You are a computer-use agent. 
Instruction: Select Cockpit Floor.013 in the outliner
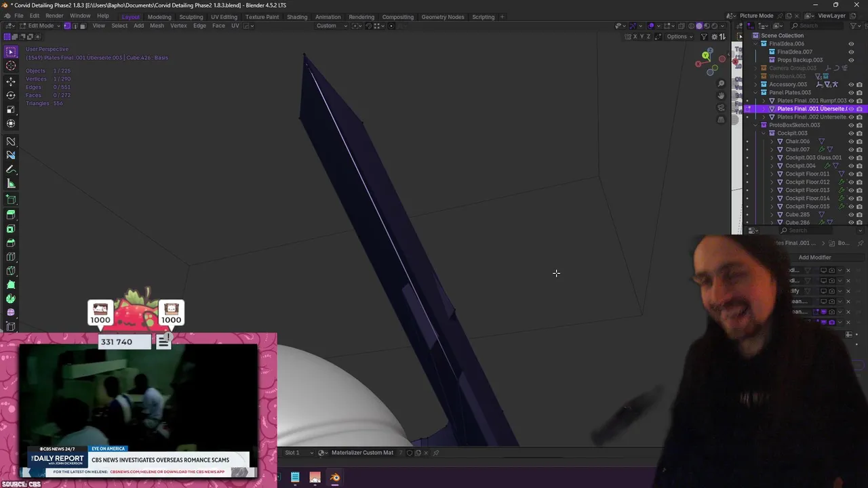[x=807, y=190]
